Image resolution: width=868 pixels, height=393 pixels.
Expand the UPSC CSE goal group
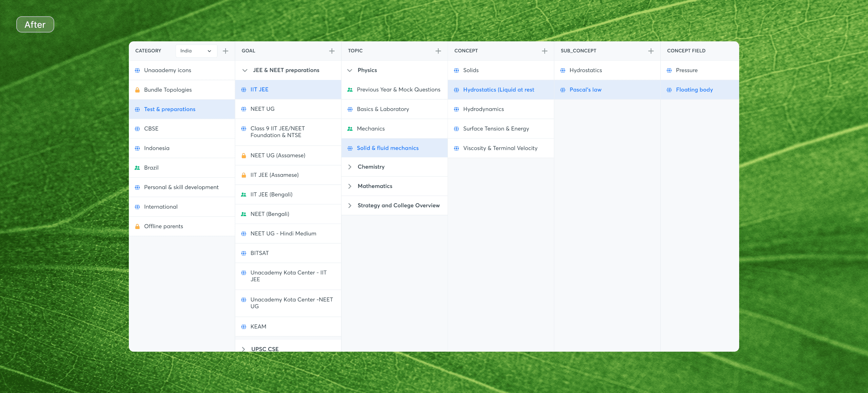pos(243,349)
